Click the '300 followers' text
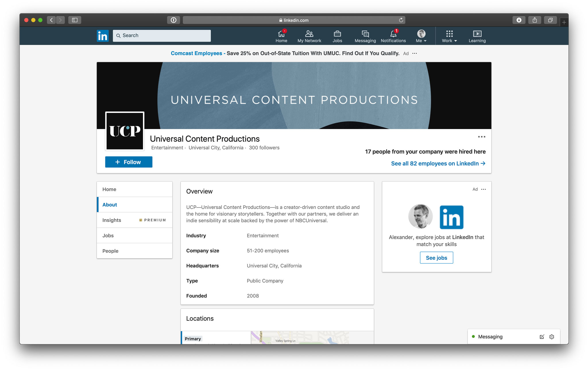The width and height of the screenshot is (588, 370). click(x=264, y=147)
